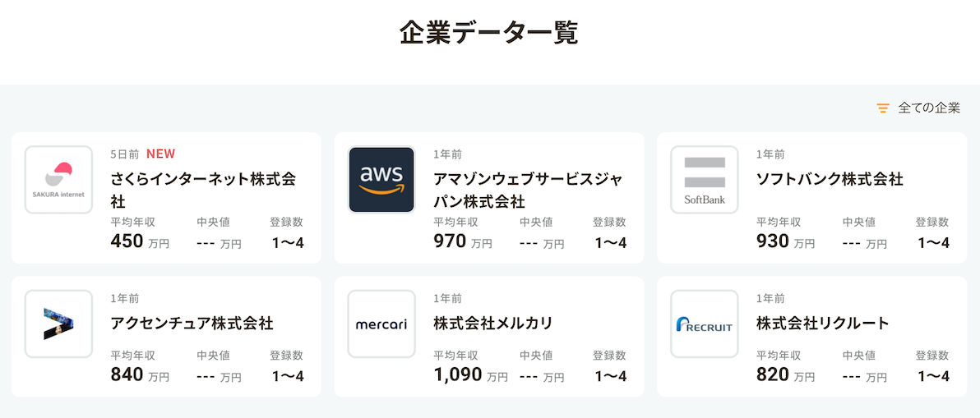
Task: Click the 450 万円 average salary value
Action: pyautogui.click(x=139, y=241)
